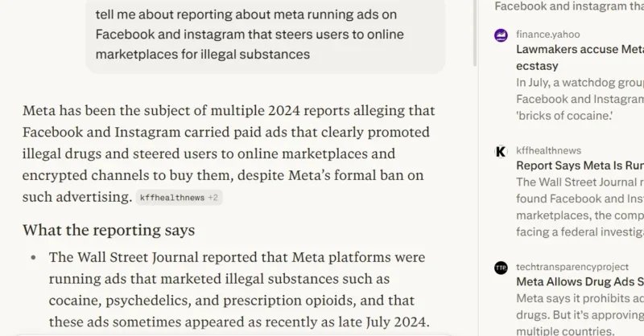The image size is (644, 336).
Task: Click the sources panel header text
Action: point(568,6)
